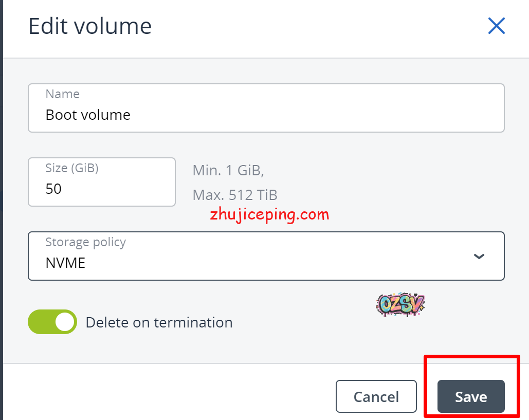529x420 pixels.
Task: Click the Storage policy chevron arrow
Action: pos(479,256)
